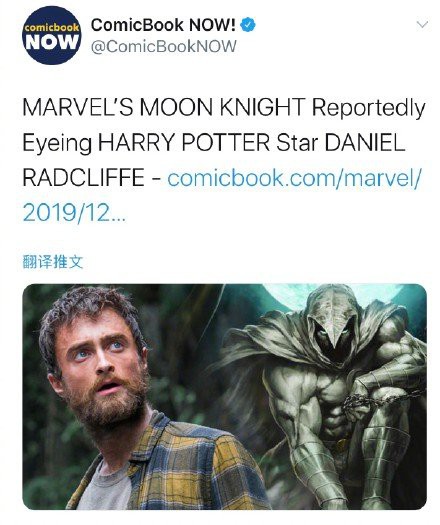Click the MARVEL'S MOON KNIGHT tweet text

164,107
